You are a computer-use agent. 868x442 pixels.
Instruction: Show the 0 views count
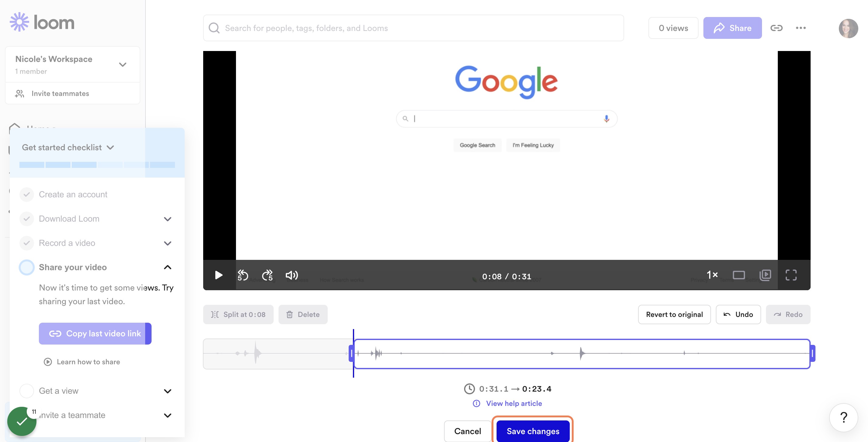pos(673,28)
